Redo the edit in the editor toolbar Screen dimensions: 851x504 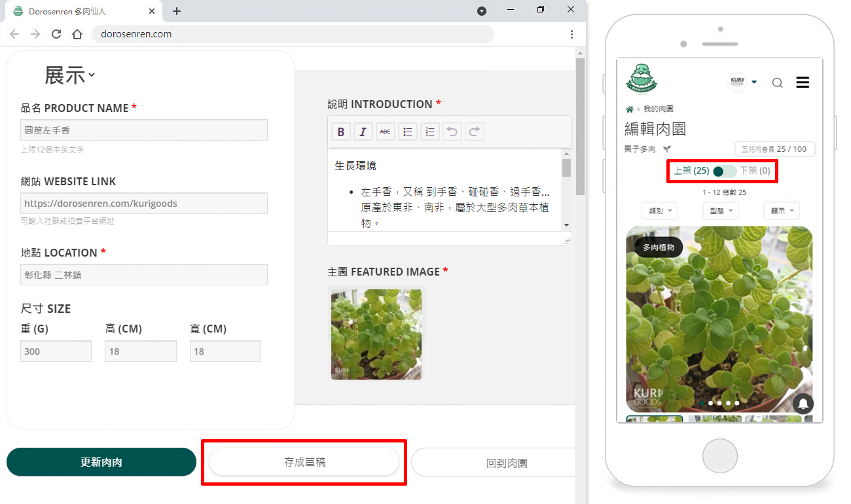tap(475, 132)
